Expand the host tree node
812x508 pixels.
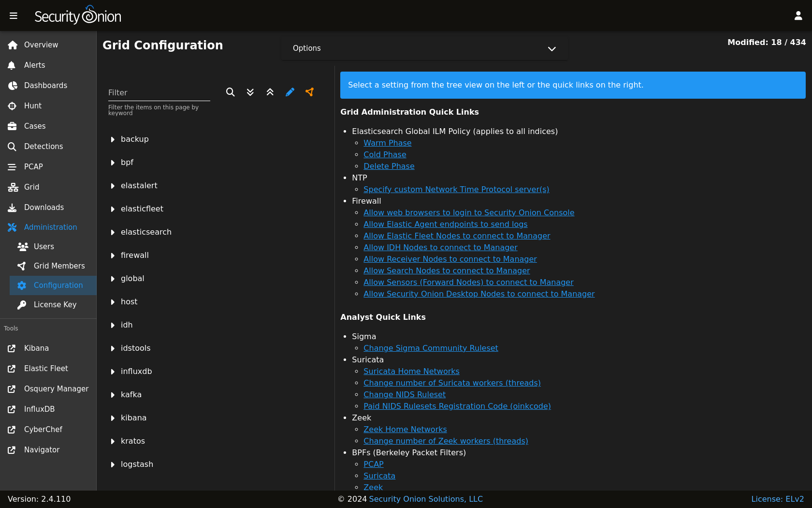click(x=113, y=302)
